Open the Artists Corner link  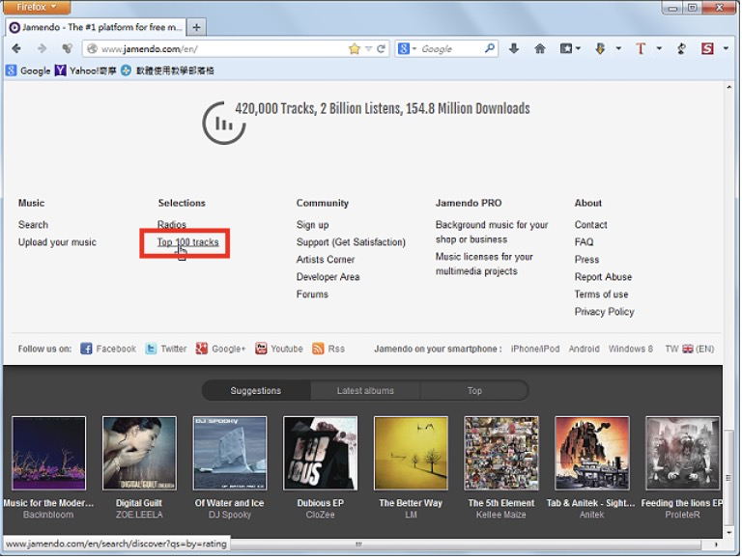[x=326, y=260]
